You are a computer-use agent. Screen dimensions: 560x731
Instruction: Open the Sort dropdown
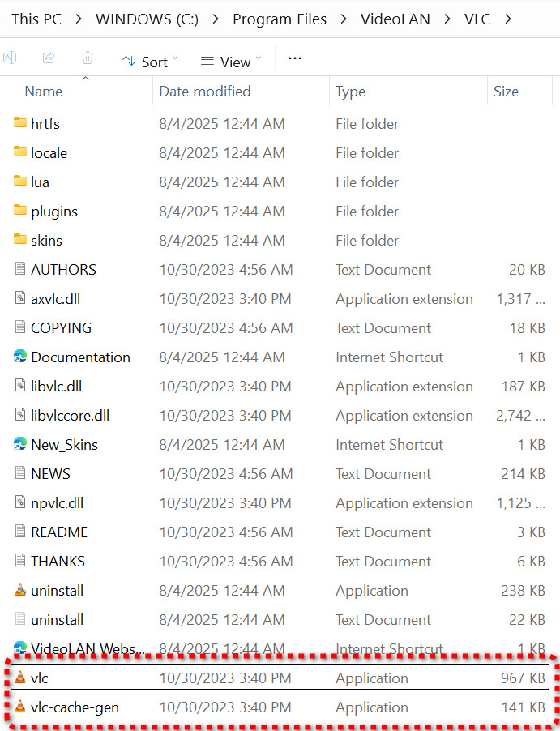pyautogui.click(x=150, y=62)
